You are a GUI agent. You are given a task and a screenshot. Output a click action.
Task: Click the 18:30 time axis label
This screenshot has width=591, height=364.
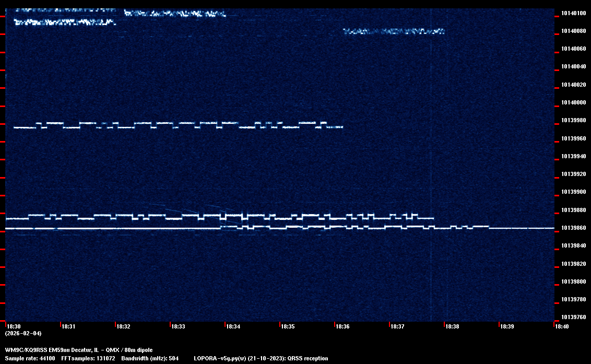click(x=14, y=326)
